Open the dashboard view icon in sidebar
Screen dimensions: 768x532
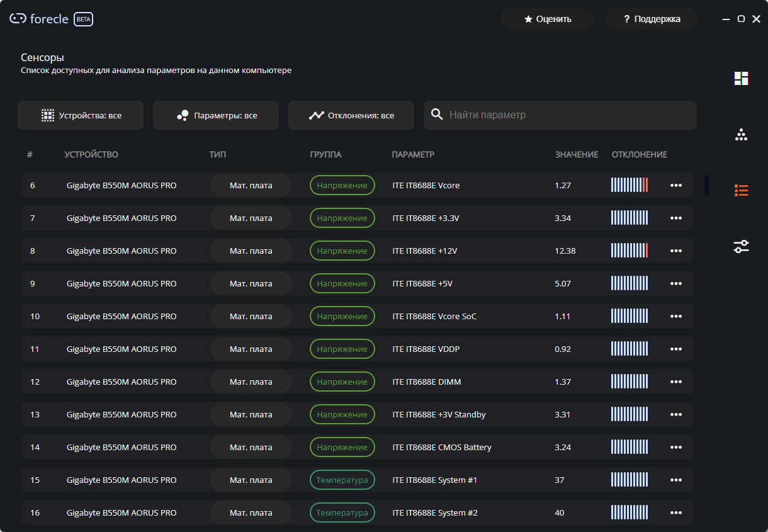tap(741, 78)
